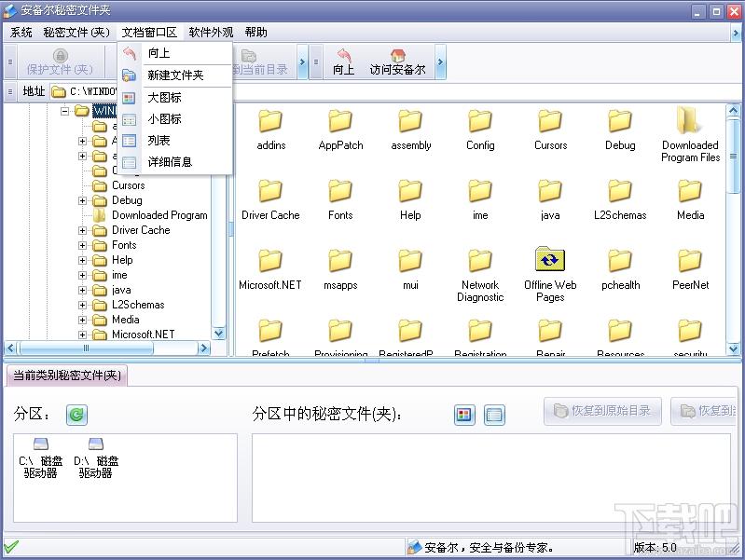
Task: Select the C:\ disk drive
Action: [41, 458]
